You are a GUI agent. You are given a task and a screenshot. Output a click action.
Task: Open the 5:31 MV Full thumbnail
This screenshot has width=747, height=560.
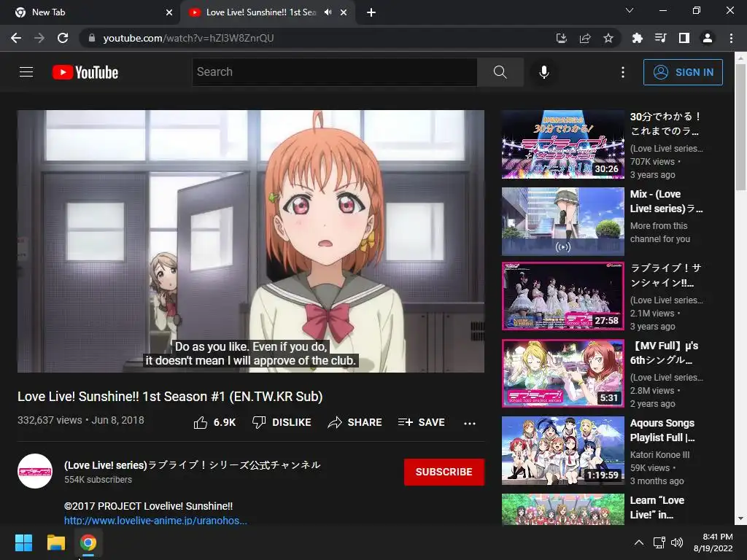pos(563,373)
